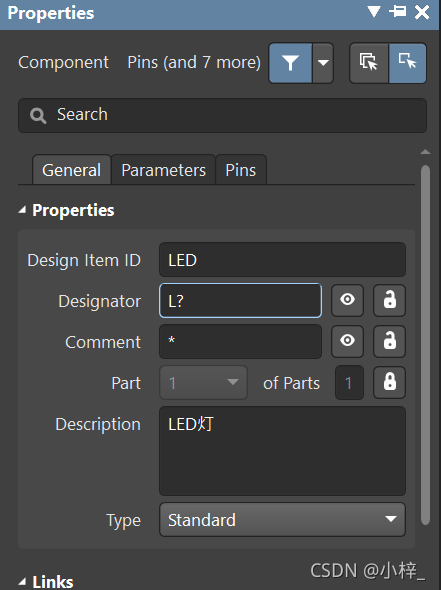
Task: Open the filter dropdown arrow next to the funnel
Action: point(323,63)
